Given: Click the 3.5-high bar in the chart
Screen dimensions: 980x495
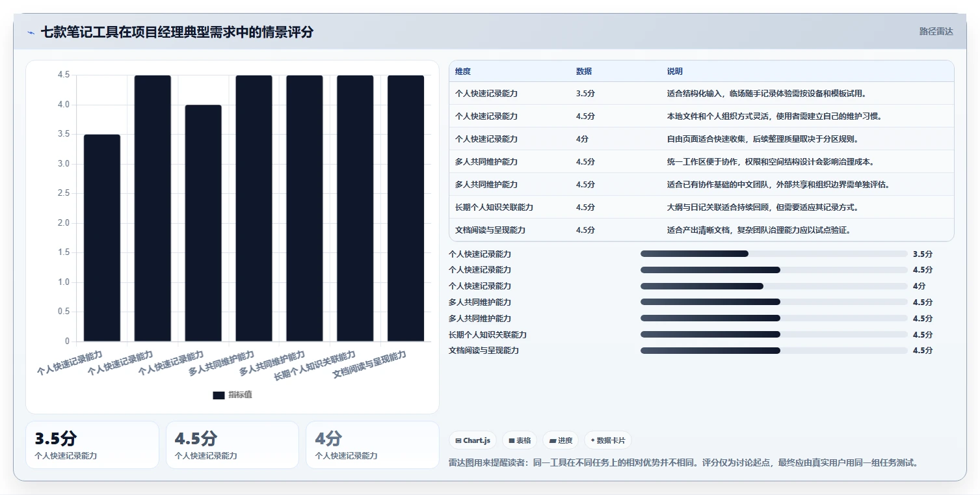Looking at the screenshot, I should click(102, 237).
